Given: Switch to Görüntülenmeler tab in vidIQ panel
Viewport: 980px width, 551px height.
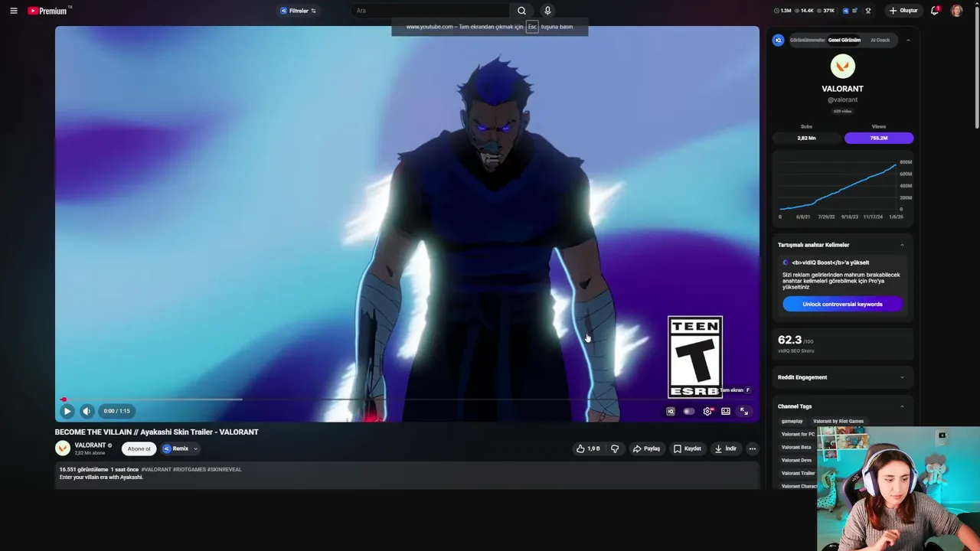Looking at the screenshot, I should [808, 40].
